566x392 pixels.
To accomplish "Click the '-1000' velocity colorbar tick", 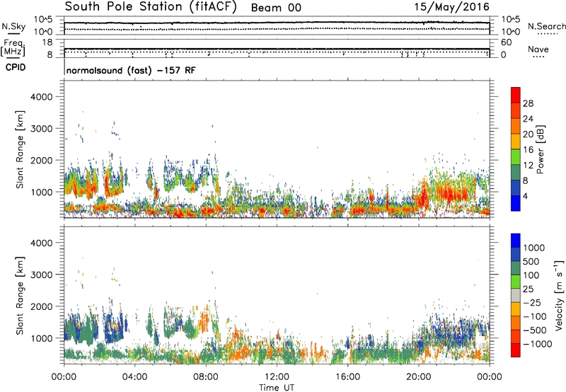I will click(x=537, y=344).
